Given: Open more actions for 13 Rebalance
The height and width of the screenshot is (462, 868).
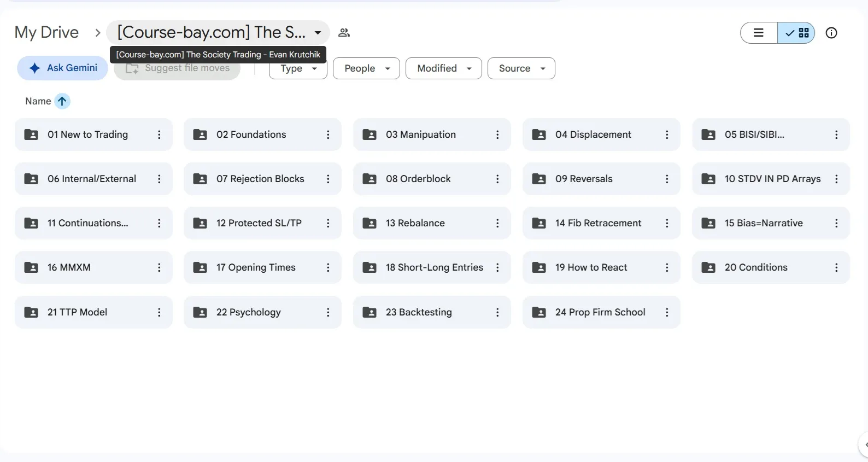Looking at the screenshot, I should tap(497, 223).
